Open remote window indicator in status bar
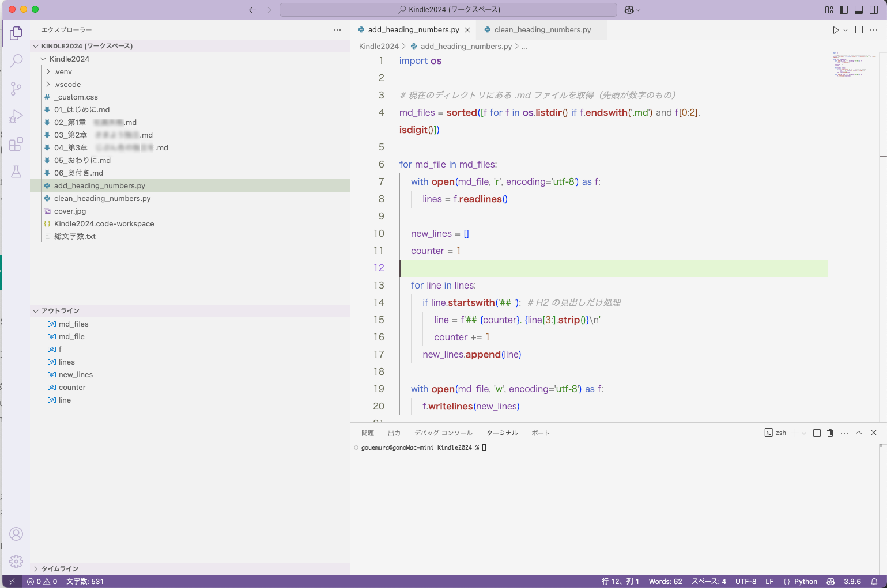Viewport: 887px width, 588px height. (12, 582)
